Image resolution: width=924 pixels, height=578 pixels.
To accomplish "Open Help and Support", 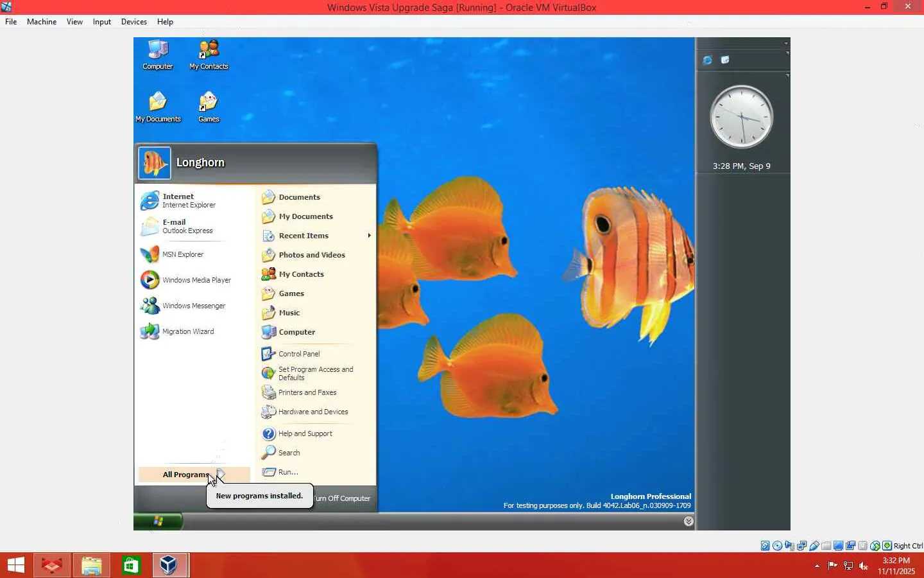I will [x=316, y=433].
